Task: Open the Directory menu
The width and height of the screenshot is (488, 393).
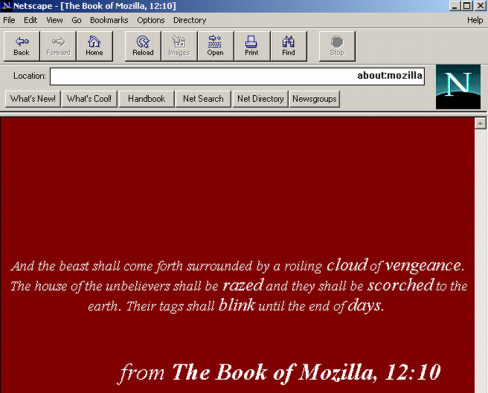Action: 190,20
